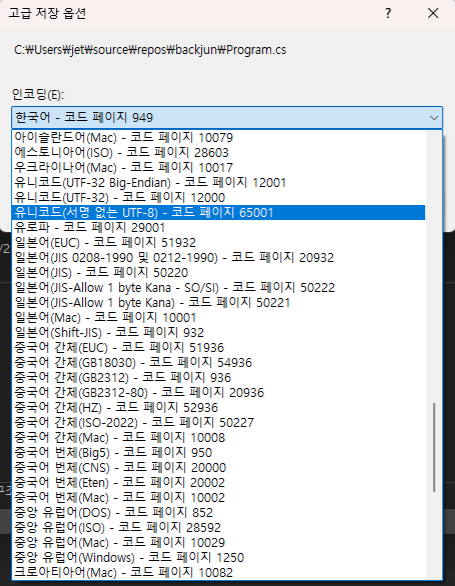Select 아이슬란드어(Mac) code page 10079
Viewport: 455px width, 586px height.
tap(218, 138)
